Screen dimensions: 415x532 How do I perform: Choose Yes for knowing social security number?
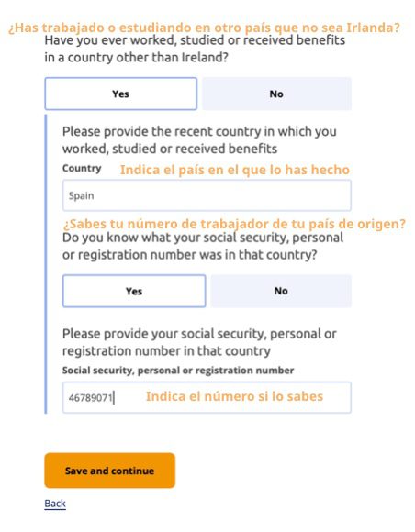tap(134, 291)
